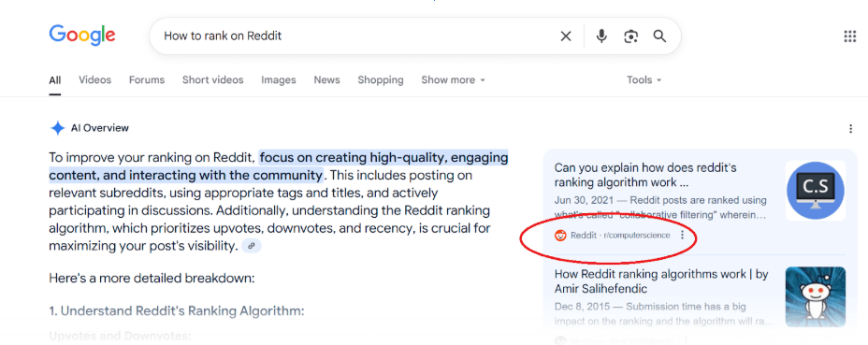
Task: Click 'Here's a more detailed breakdown:' text
Action: point(152,278)
